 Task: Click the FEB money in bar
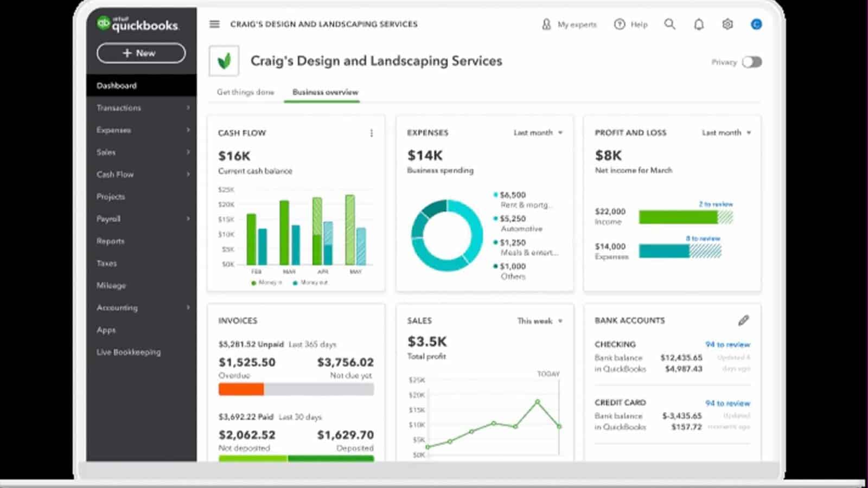click(251, 239)
